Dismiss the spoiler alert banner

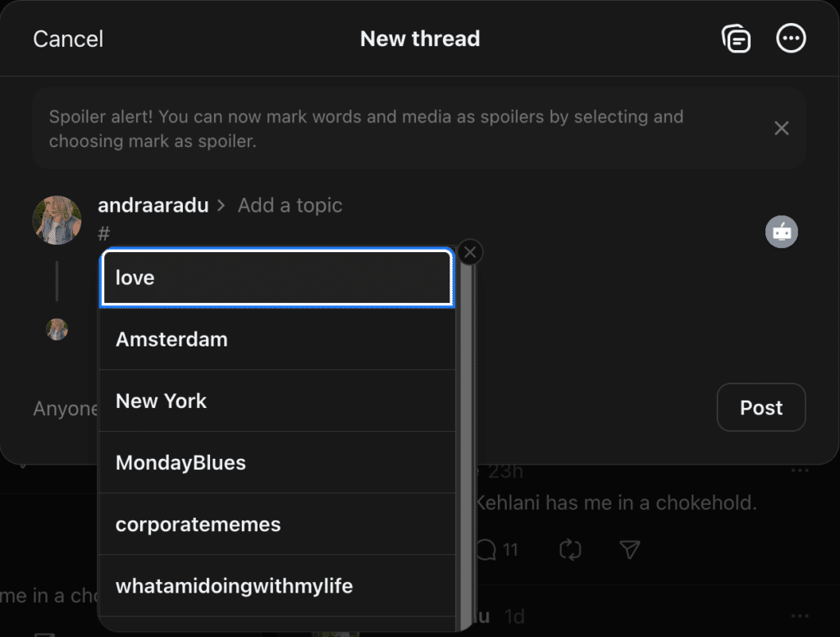[x=781, y=127]
